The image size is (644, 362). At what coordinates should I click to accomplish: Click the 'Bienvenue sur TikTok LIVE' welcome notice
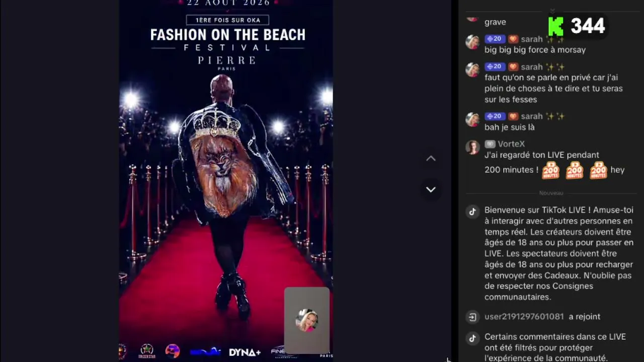coord(559,253)
